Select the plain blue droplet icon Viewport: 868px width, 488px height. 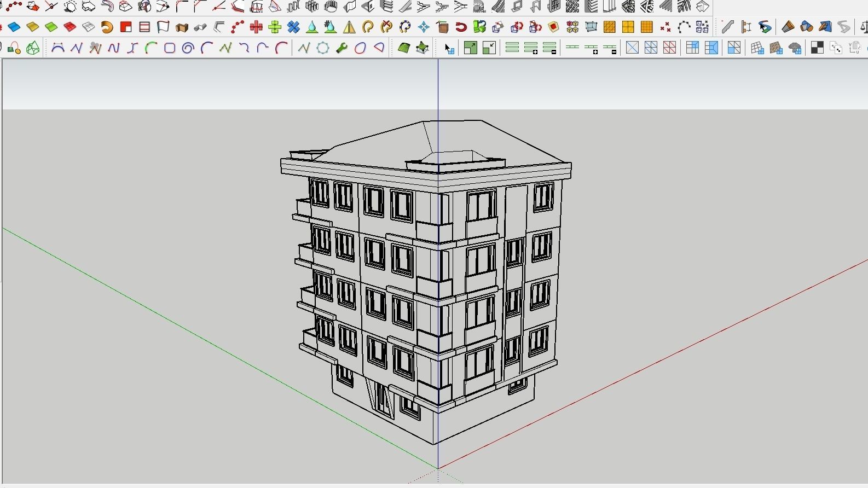[x=312, y=27]
